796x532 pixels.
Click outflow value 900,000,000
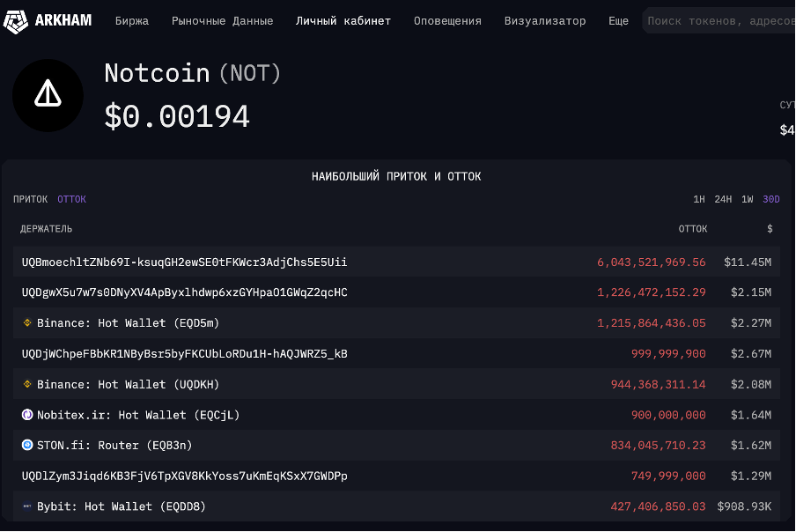tap(668, 415)
